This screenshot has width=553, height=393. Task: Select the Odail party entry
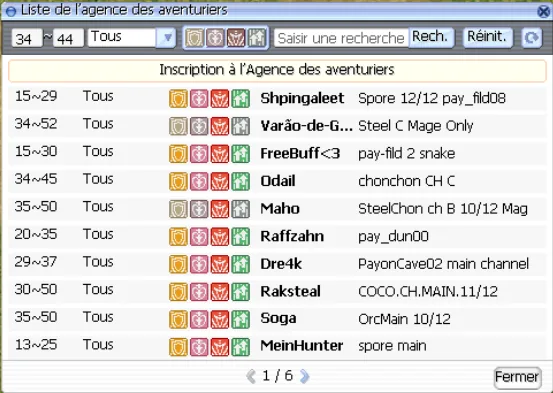pyautogui.click(x=277, y=181)
